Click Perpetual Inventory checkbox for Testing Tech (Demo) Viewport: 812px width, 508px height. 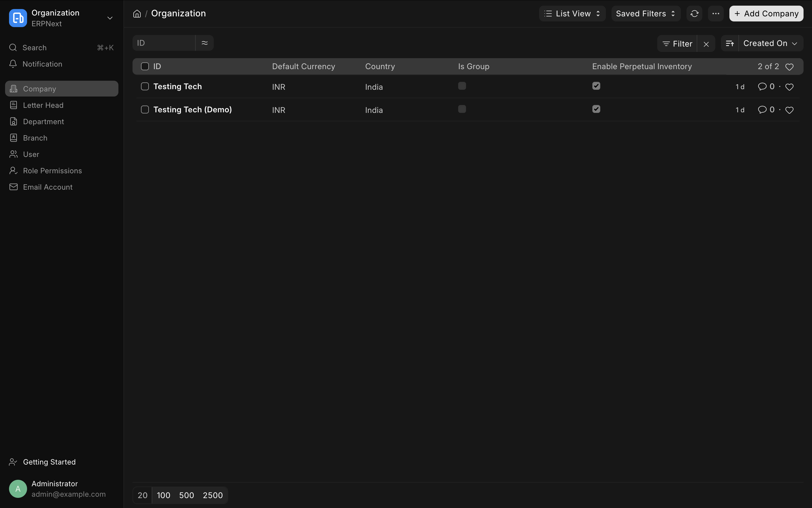596,109
